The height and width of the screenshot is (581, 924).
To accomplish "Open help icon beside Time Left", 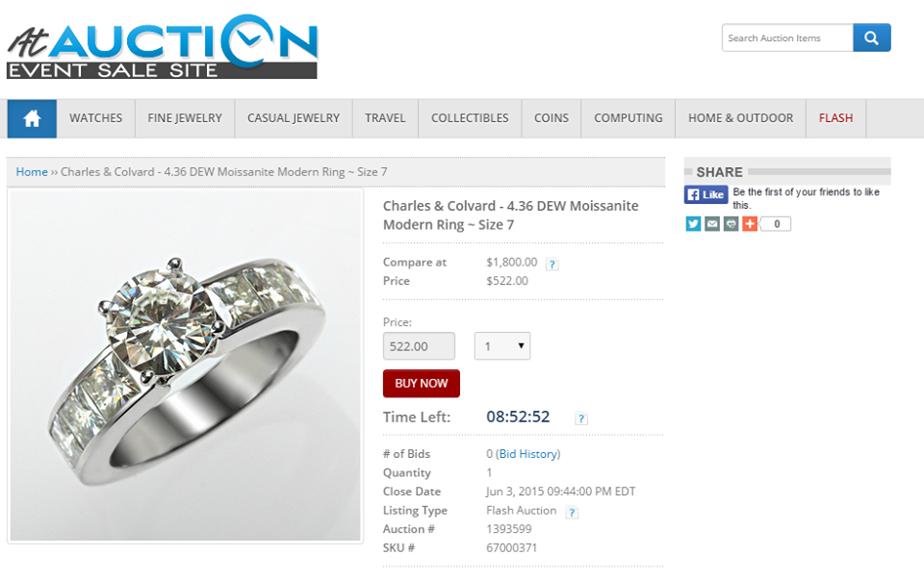I will coord(581,418).
